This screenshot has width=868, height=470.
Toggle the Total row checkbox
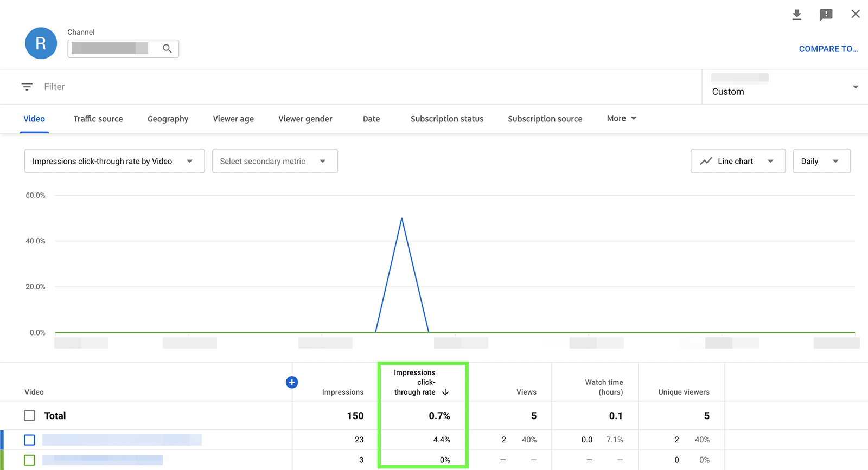30,416
